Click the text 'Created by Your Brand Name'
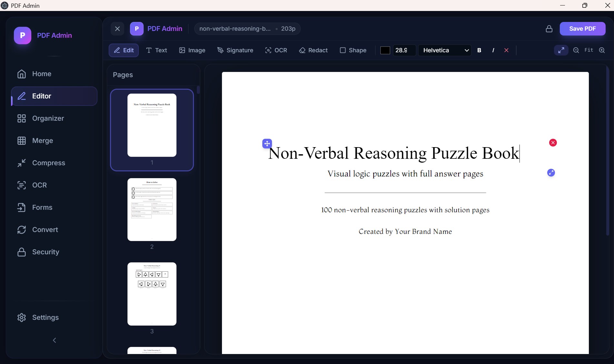 405,232
